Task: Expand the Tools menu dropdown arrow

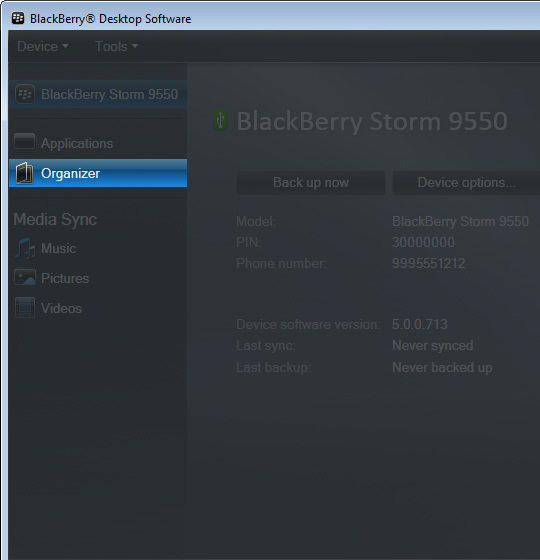Action: (x=135, y=46)
